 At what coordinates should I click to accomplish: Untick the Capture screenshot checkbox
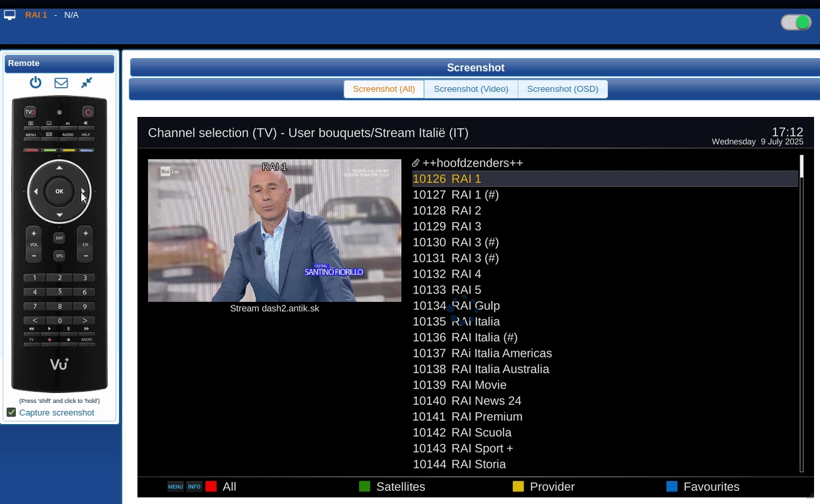[11, 413]
